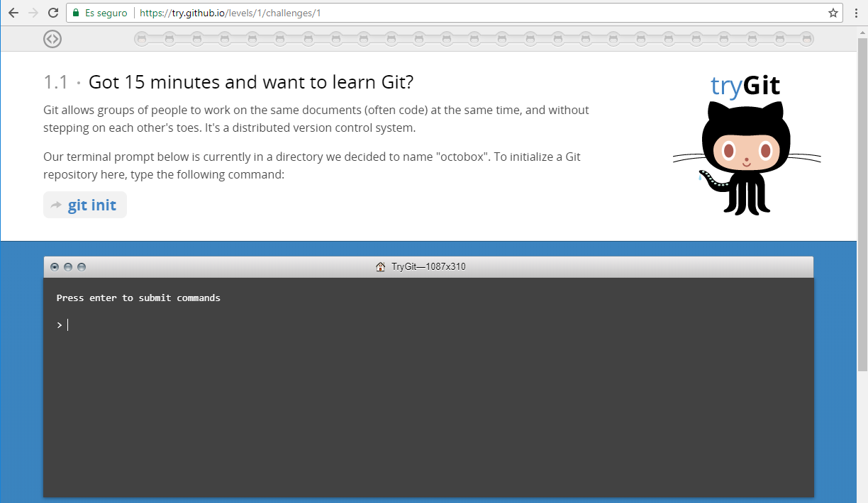Click the home icon in terminal title bar
The image size is (868, 503).
[381, 267]
